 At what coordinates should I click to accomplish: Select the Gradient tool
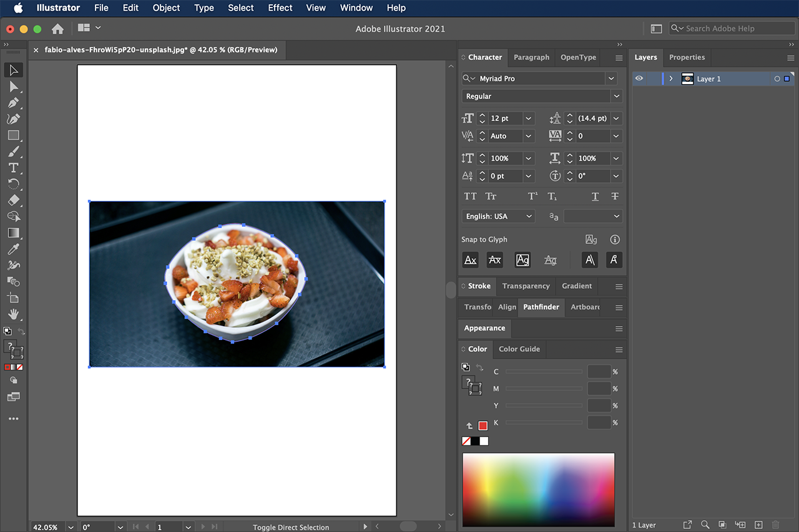[14, 233]
